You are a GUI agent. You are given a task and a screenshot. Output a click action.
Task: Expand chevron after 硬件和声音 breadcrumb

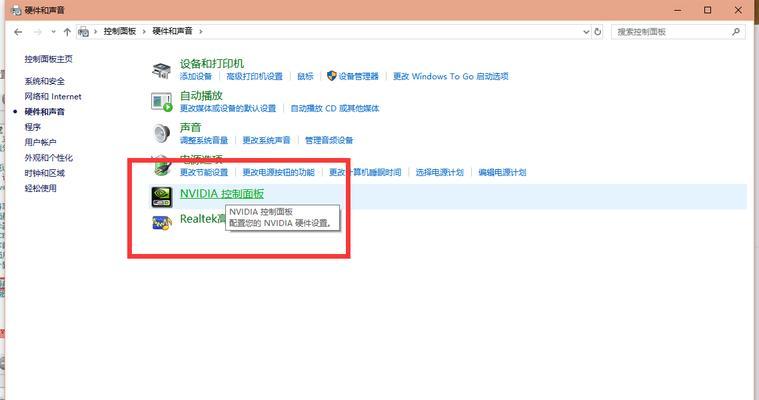pos(200,31)
